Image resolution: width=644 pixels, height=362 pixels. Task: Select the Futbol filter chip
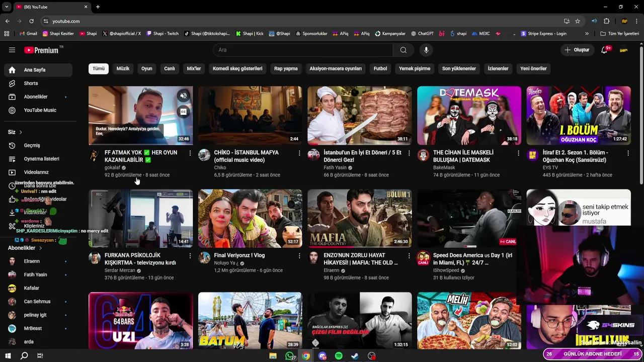(380, 68)
